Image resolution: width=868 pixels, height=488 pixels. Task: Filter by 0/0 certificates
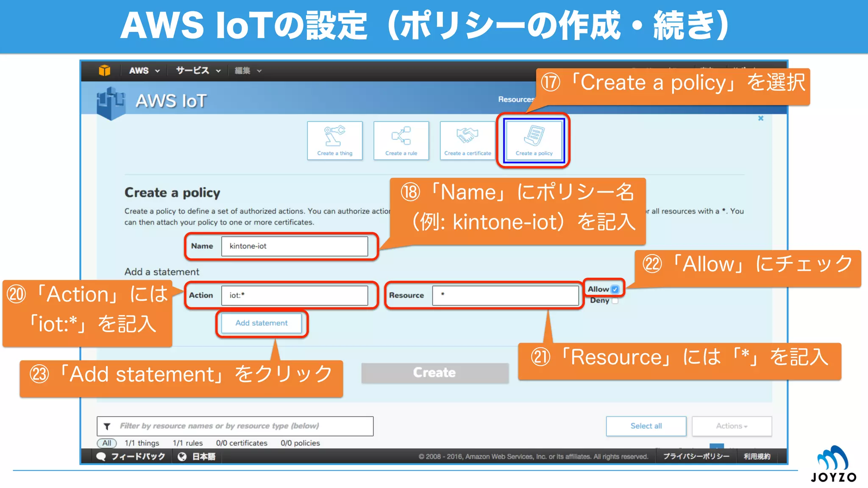click(242, 443)
